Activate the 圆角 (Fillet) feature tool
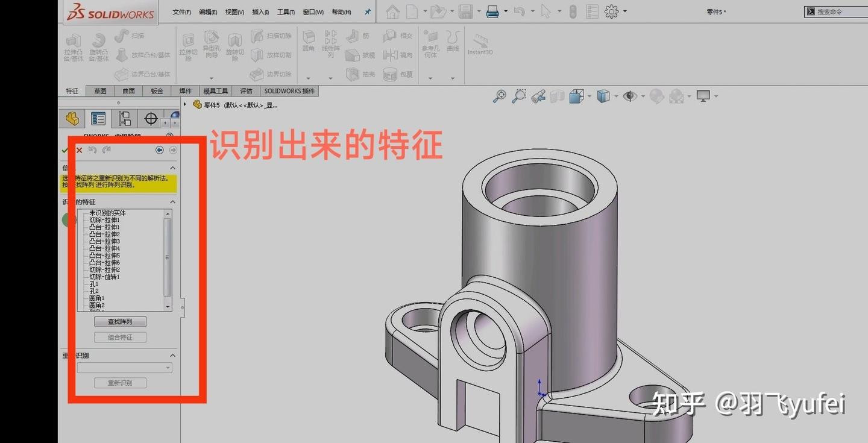The width and height of the screenshot is (868, 443). click(308, 42)
